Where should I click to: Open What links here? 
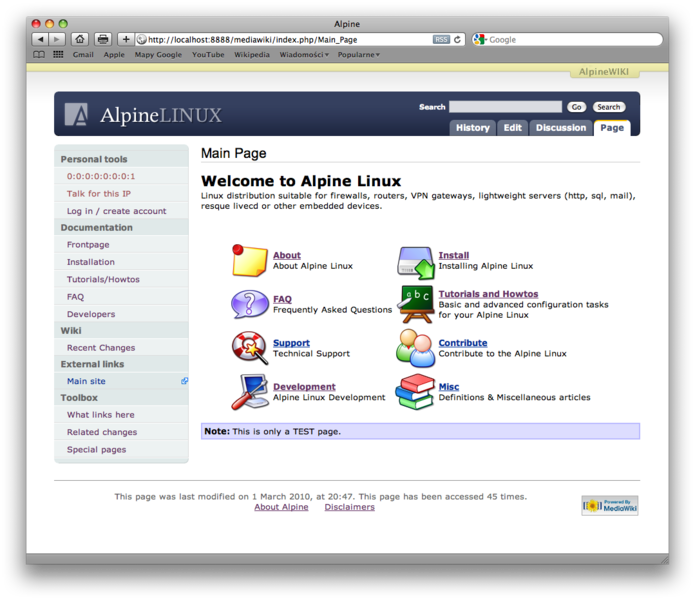[x=101, y=415]
